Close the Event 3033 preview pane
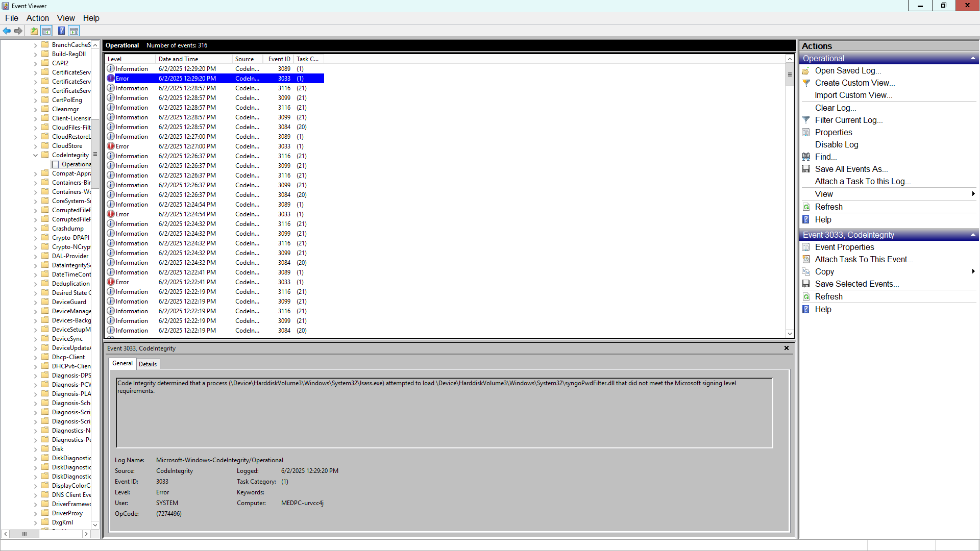This screenshot has width=980, height=551. 787,348
